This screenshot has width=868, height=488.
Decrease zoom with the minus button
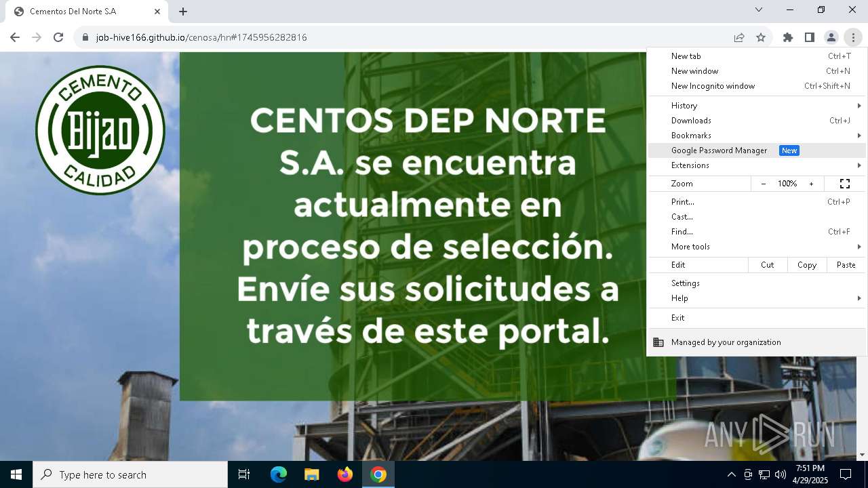pos(764,184)
